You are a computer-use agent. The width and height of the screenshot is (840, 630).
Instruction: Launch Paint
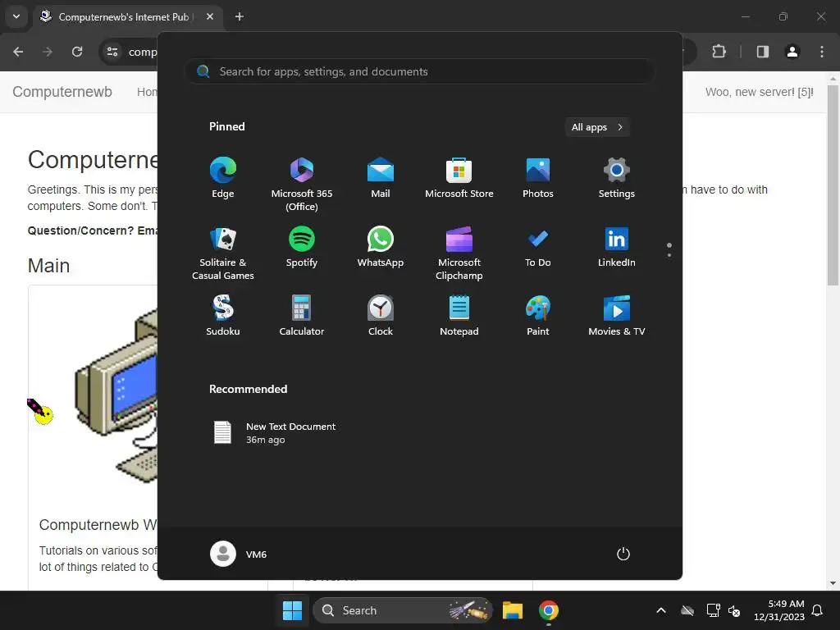click(538, 315)
